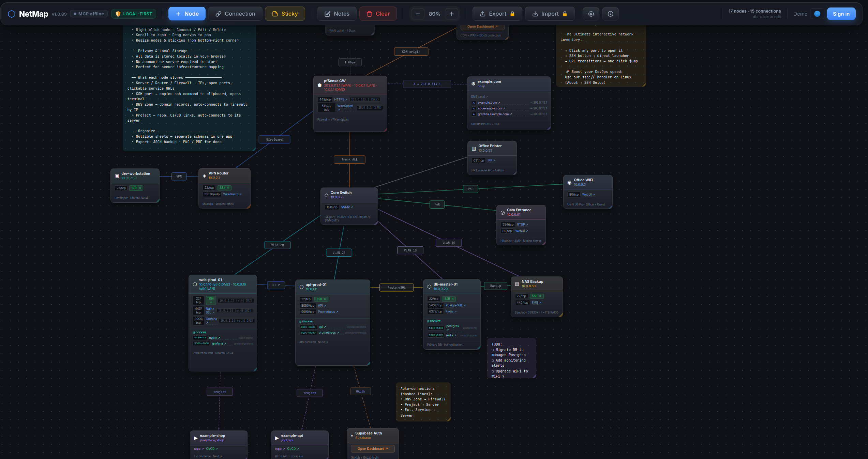Screen dimensions: 868x459
Task: Click the MCP offline status badge
Action: coord(89,14)
